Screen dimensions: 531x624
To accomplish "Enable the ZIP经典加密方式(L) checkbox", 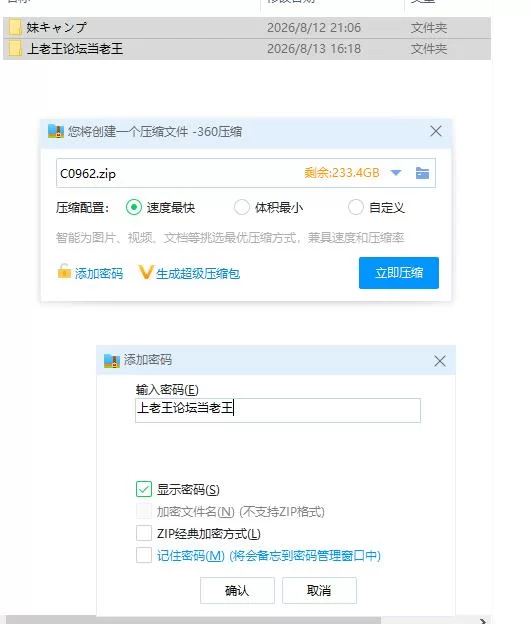I will [x=144, y=533].
